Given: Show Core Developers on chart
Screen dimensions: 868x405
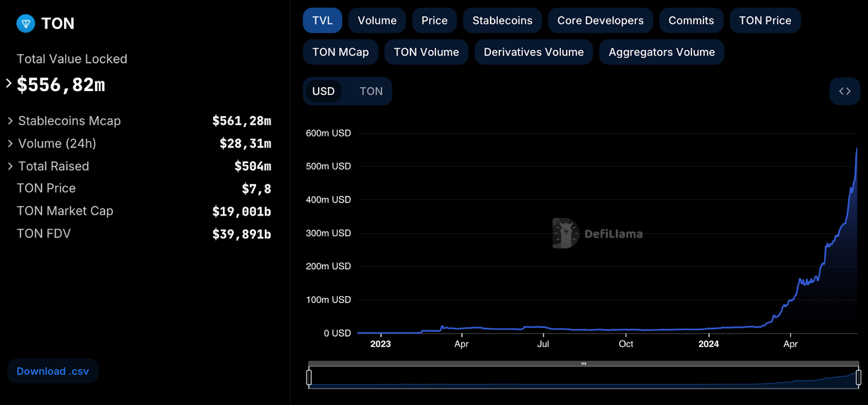Looking at the screenshot, I should [x=600, y=21].
